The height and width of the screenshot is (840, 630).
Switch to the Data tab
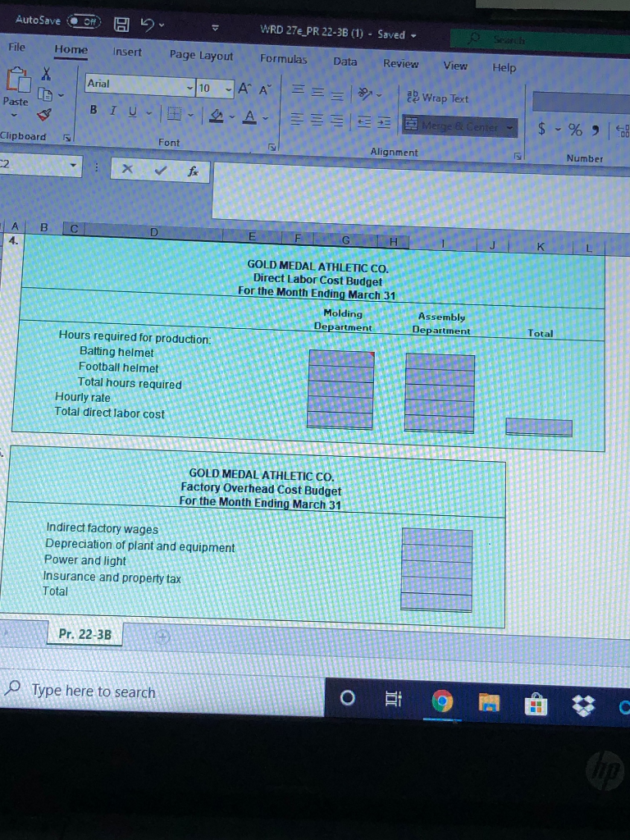click(x=345, y=61)
